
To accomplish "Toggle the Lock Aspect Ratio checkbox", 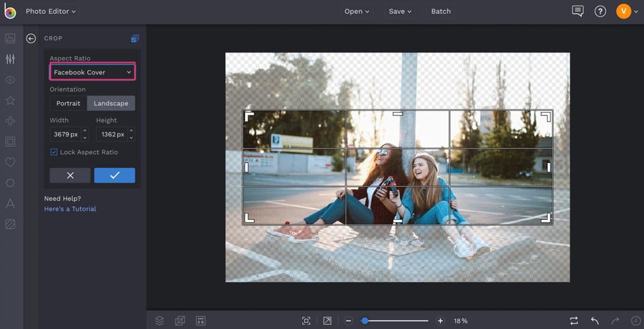I will (54, 152).
